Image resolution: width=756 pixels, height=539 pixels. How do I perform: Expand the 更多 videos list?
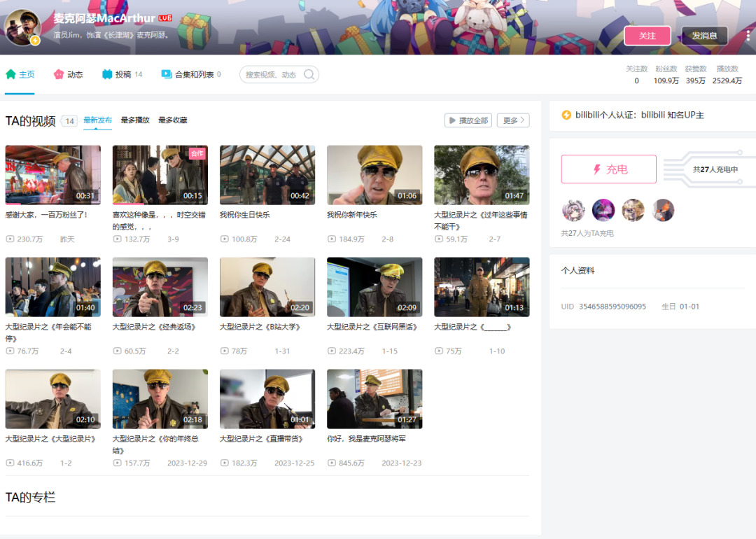coord(513,120)
